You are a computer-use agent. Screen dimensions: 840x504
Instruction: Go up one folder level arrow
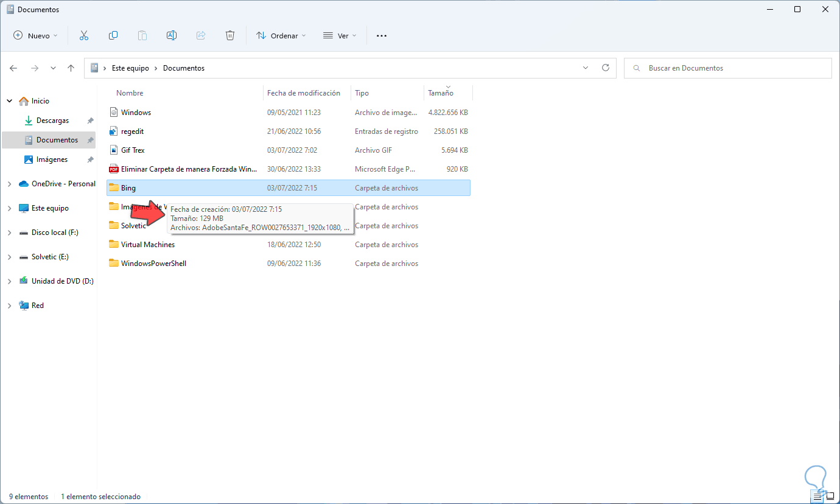[71, 68]
